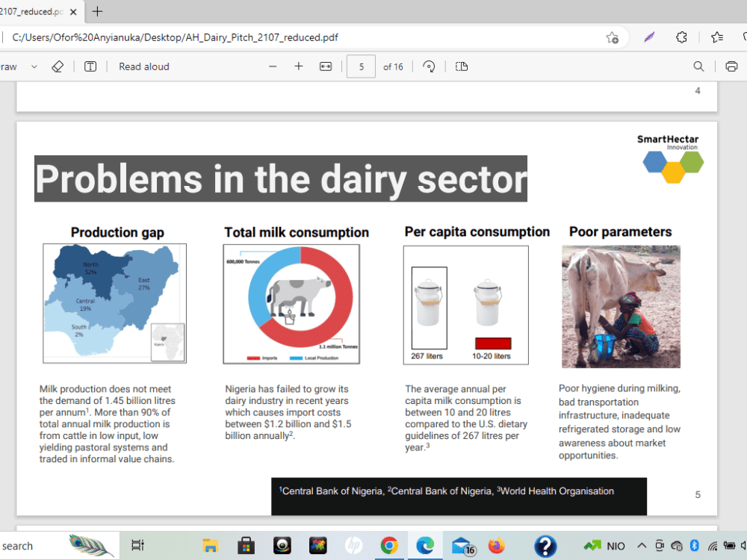Select the Erase tool
The width and height of the screenshot is (747, 560).
(x=58, y=66)
